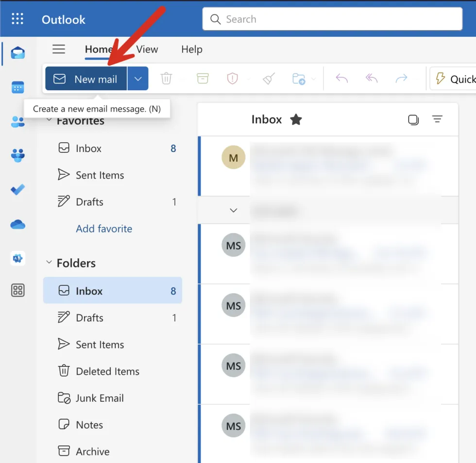Viewport: 476px width, 463px height.
Task: Open Drafts under Folders
Action: pyautogui.click(x=113, y=318)
